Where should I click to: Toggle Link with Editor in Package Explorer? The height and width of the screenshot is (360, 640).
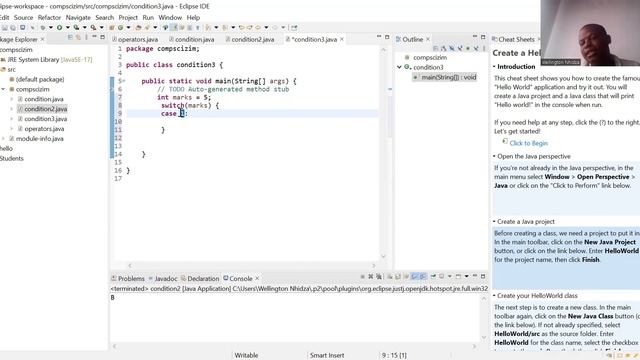point(78,38)
